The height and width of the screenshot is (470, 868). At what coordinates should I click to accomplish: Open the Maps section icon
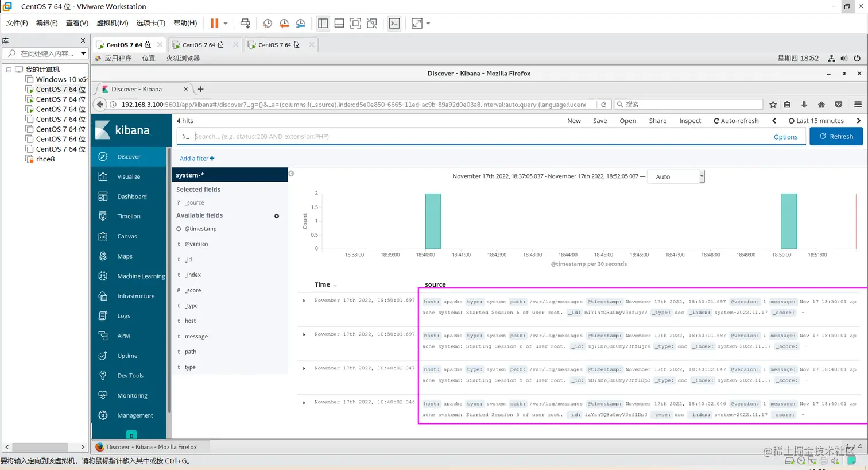click(x=103, y=256)
